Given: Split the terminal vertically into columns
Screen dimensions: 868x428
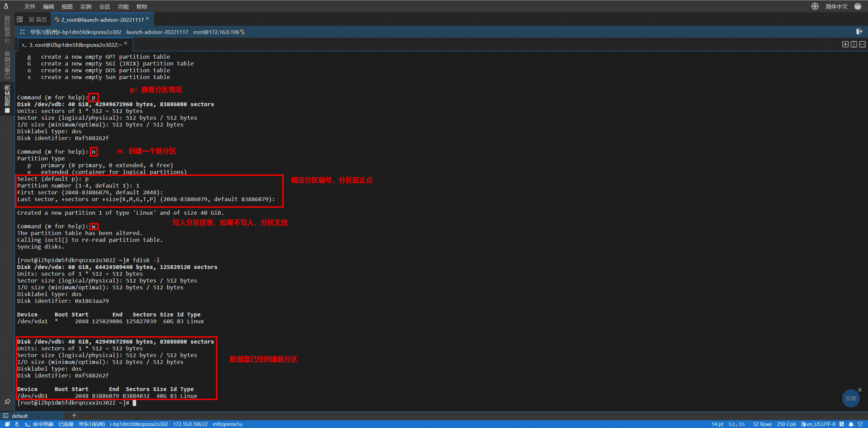Looking at the screenshot, I should click(x=854, y=44).
